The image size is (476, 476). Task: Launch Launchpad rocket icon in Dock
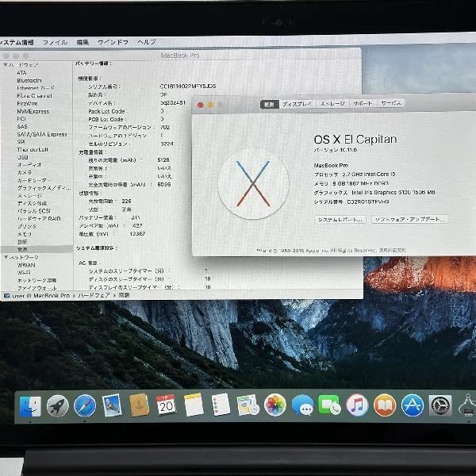tap(58, 406)
